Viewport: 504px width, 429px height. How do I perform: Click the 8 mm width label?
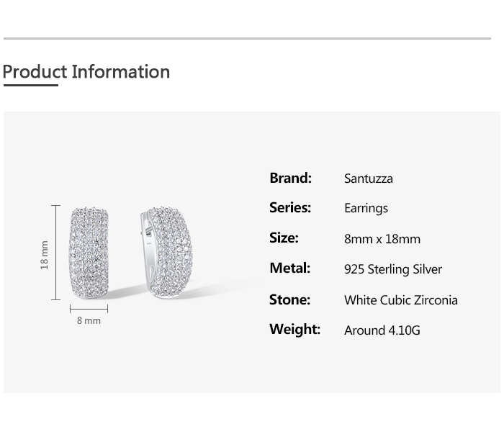(x=89, y=320)
